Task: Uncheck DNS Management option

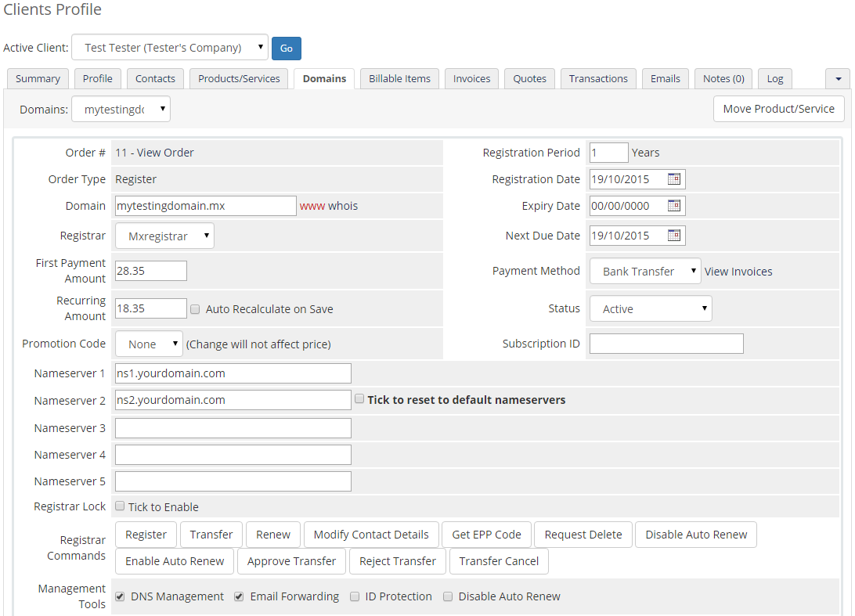Action: pos(120,596)
